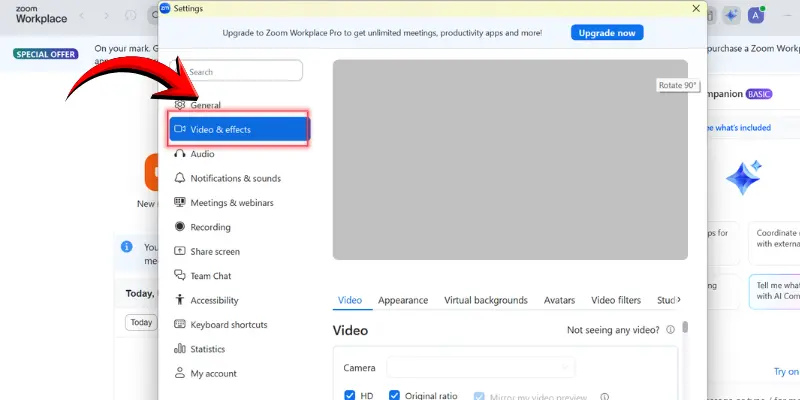Click back arrow in Zoom Workplace window
Screen dimensions: 800x400
click(82, 16)
